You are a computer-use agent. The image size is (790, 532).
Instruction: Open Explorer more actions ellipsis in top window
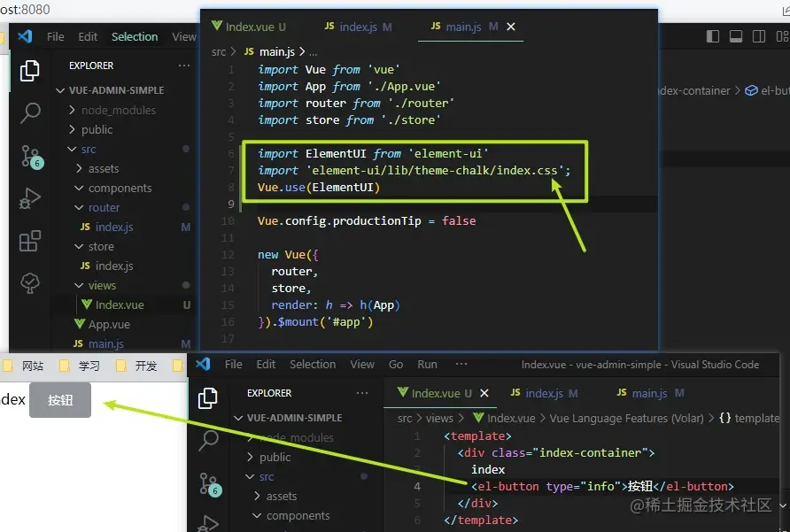click(x=184, y=66)
